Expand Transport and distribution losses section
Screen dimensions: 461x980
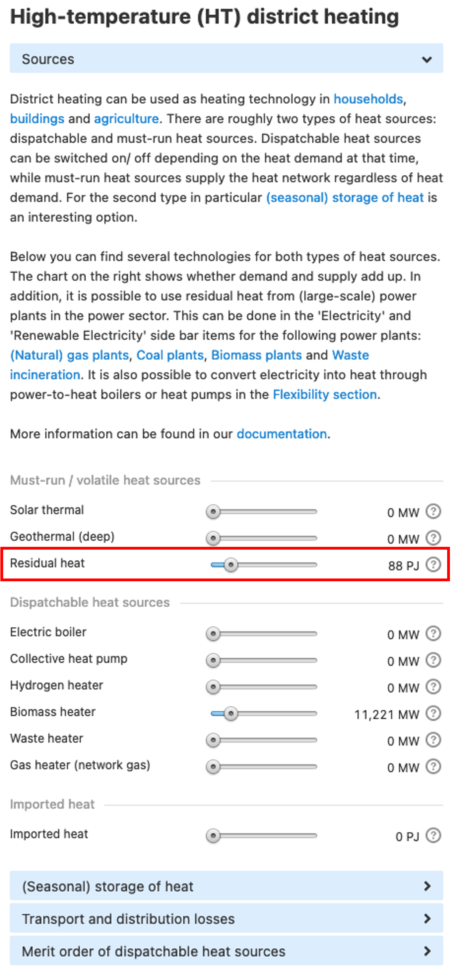pos(226,918)
